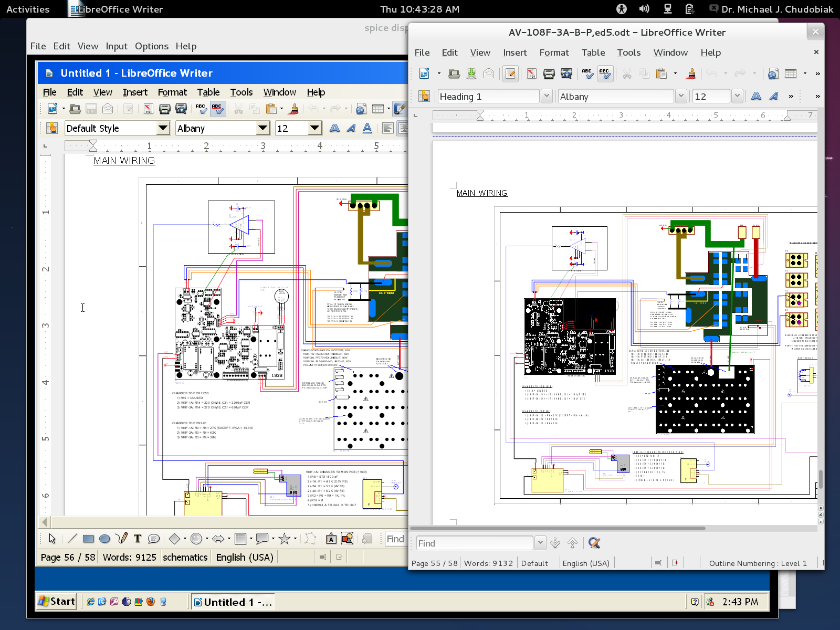Click the Clone Formatting paintbrush in Untitled 1
Image resolution: width=840 pixels, height=630 pixels.
click(x=294, y=109)
